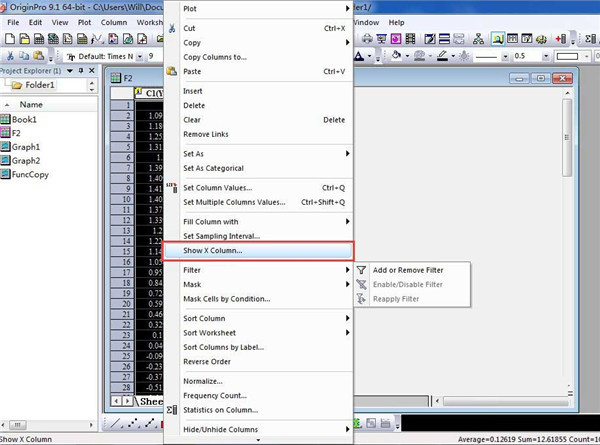Select Show X Column menu entry
The width and height of the screenshot is (600, 445).
point(212,251)
